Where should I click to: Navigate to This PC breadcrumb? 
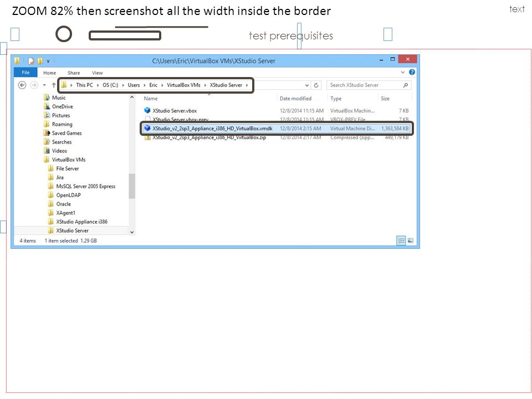[x=84, y=85]
